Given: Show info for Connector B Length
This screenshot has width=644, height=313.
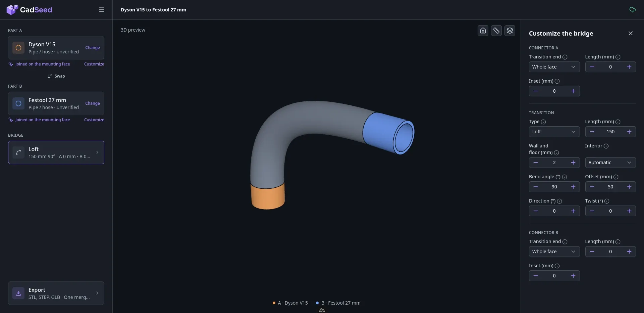Looking at the screenshot, I should coord(618,242).
